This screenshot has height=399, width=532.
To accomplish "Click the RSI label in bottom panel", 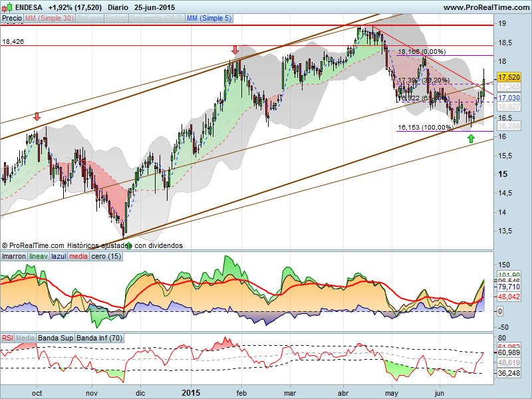I will coord(7,338).
